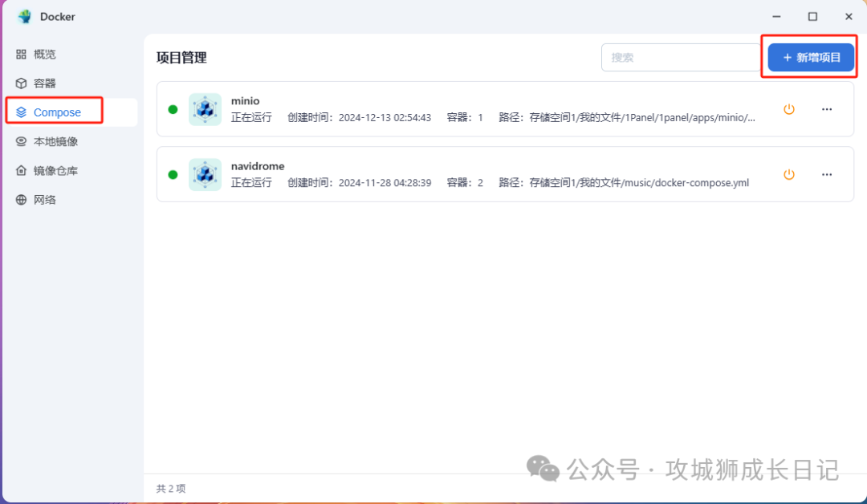Click the Docker whale logo

(24, 17)
